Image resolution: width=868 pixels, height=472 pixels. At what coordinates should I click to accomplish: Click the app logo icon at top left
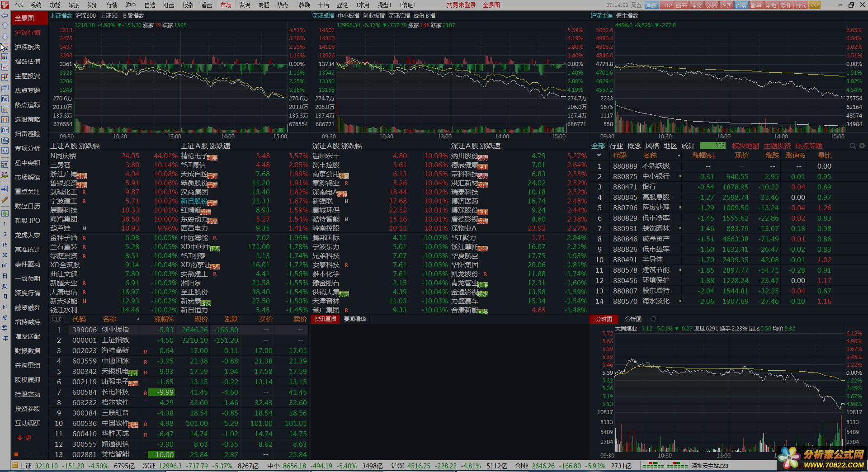click(x=5, y=5)
